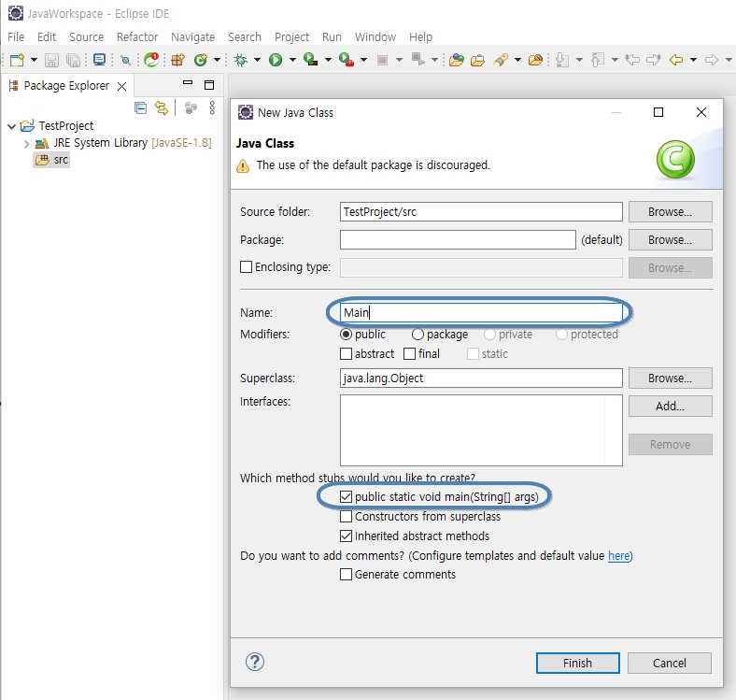The height and width of the screenshot is (700, 736).
Task: Click the Skip All Breakpoints icon
Action: [125, 60]
